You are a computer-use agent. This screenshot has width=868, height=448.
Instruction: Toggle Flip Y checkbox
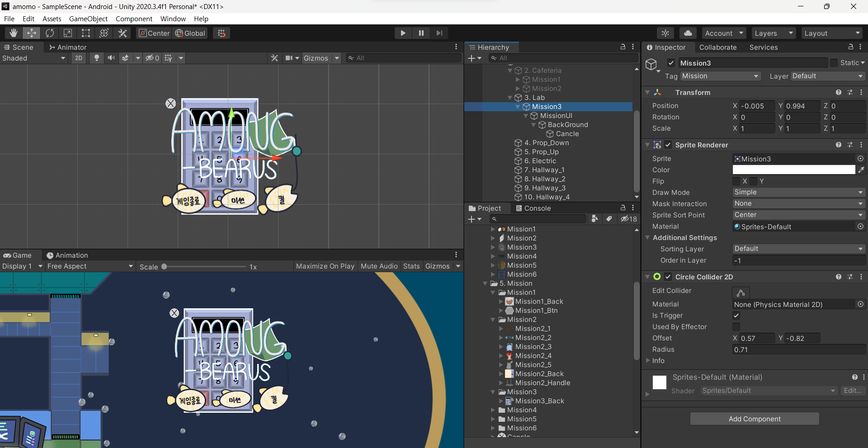753,181
